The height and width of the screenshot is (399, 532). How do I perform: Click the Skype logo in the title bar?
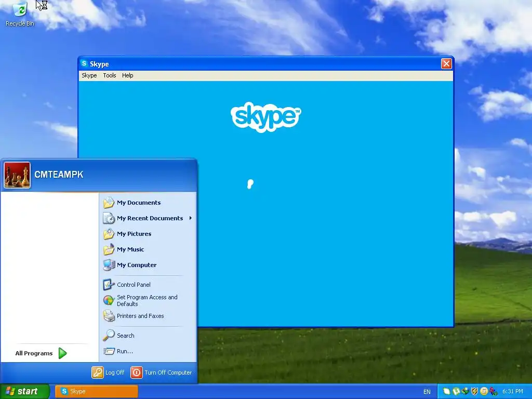pos(84,63)
